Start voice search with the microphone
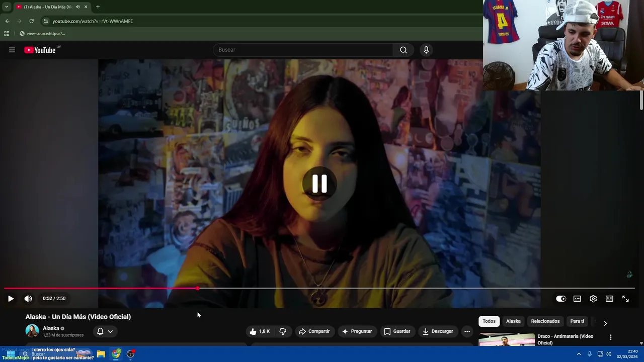 point(426,50)
